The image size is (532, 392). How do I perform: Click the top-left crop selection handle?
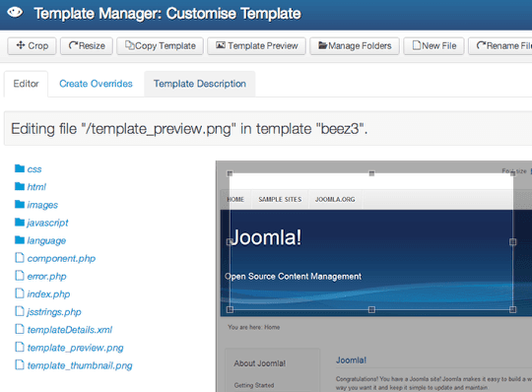[230, 173]
